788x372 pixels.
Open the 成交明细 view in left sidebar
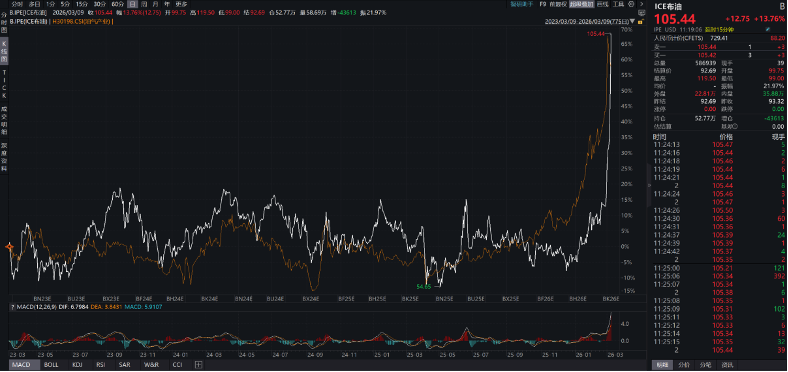click(4, 121)
